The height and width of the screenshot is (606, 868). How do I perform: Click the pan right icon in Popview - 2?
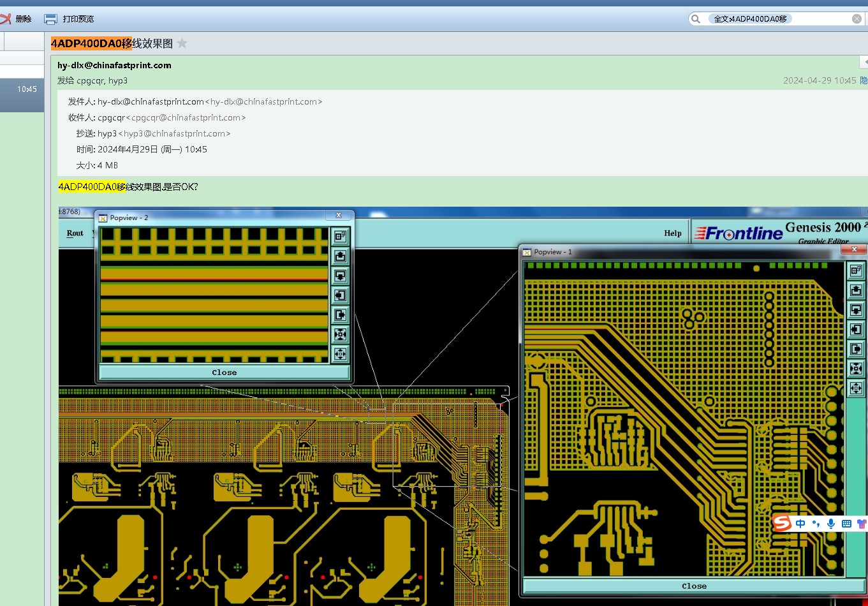[x=340, y=314]
